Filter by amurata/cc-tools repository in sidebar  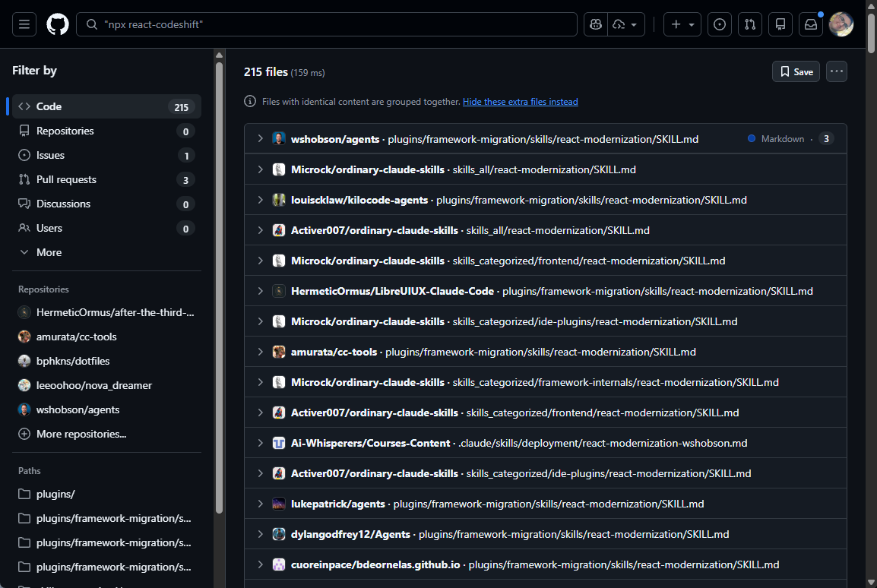106,337
